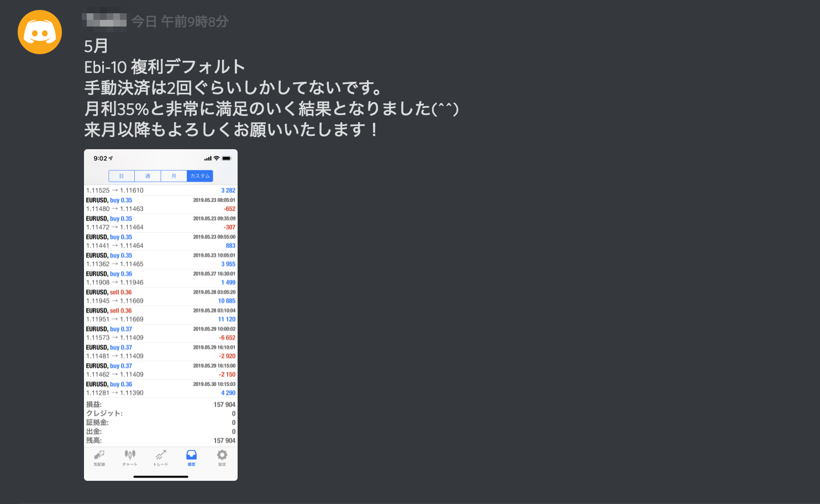
Task: Select the trade dated 2019.05.29 10:00:02
Action: [x=161, y=333]
